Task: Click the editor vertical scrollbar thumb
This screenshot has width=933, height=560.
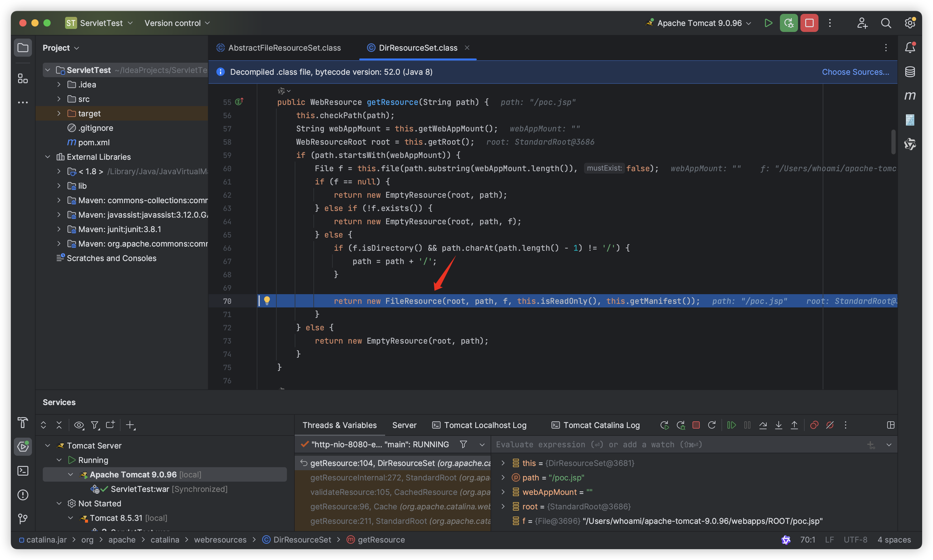Action: (x=893, y=142)
